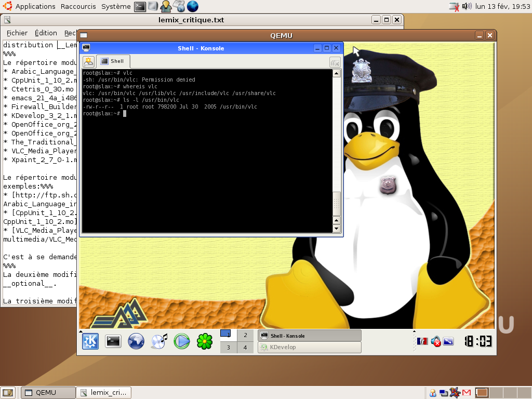Click the monitor icon in top panel
The image size is (532, 399).
153,6
